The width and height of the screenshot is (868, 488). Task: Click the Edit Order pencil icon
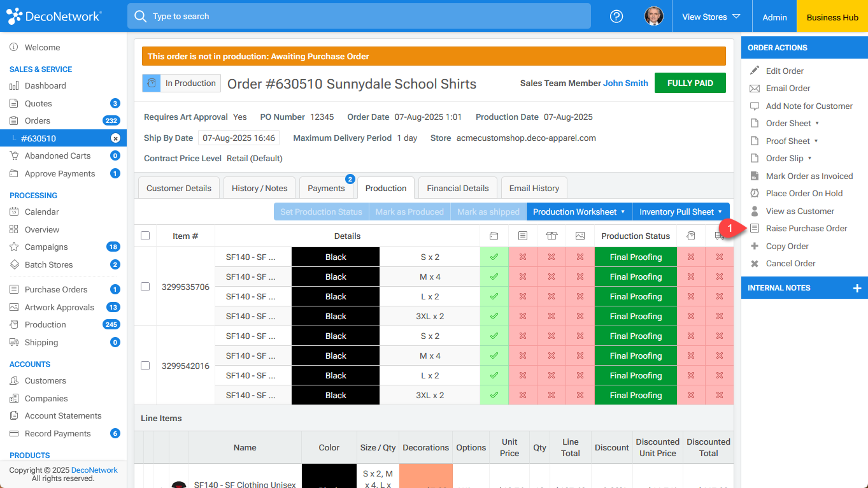760,71
